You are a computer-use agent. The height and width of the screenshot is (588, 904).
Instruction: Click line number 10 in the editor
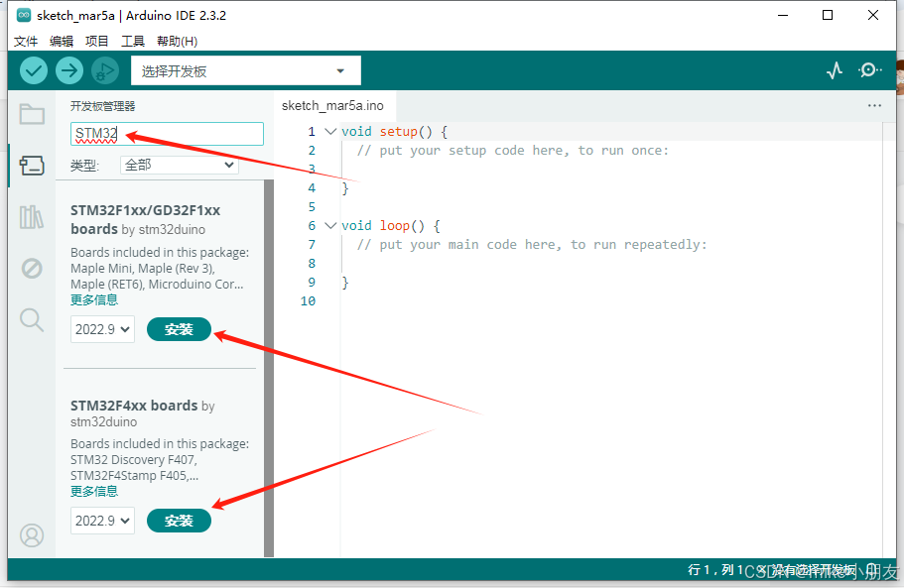(x=308, y=300)
